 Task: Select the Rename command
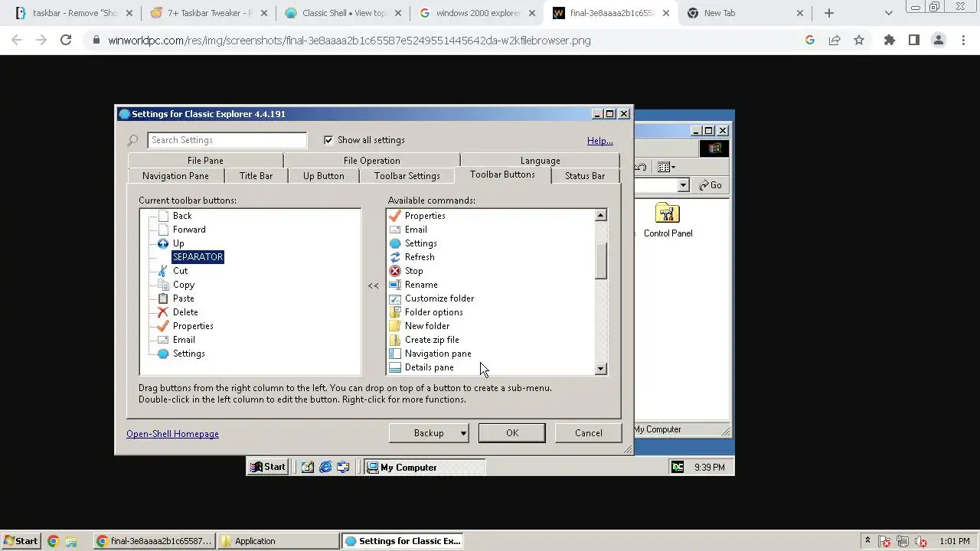click(x=421, y=285)
